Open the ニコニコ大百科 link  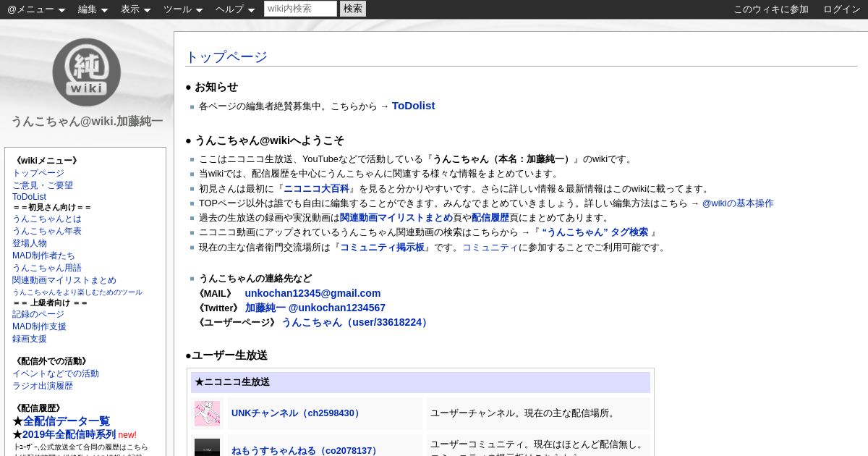[316, 188]
